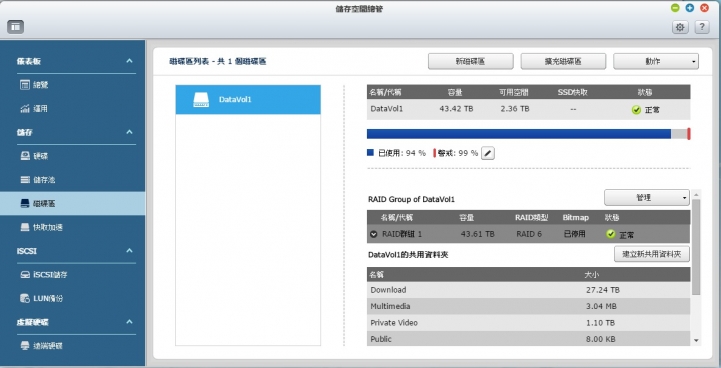Click the SSD快取 column header
721x368 pixels.
[572, 92]
